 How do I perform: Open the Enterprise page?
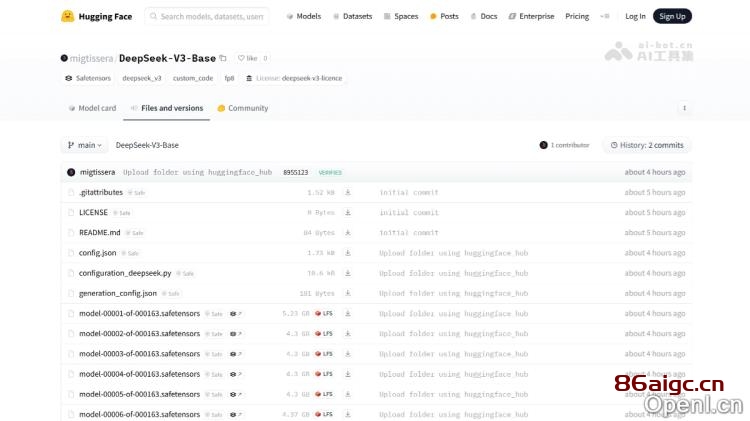pos(531,16)
